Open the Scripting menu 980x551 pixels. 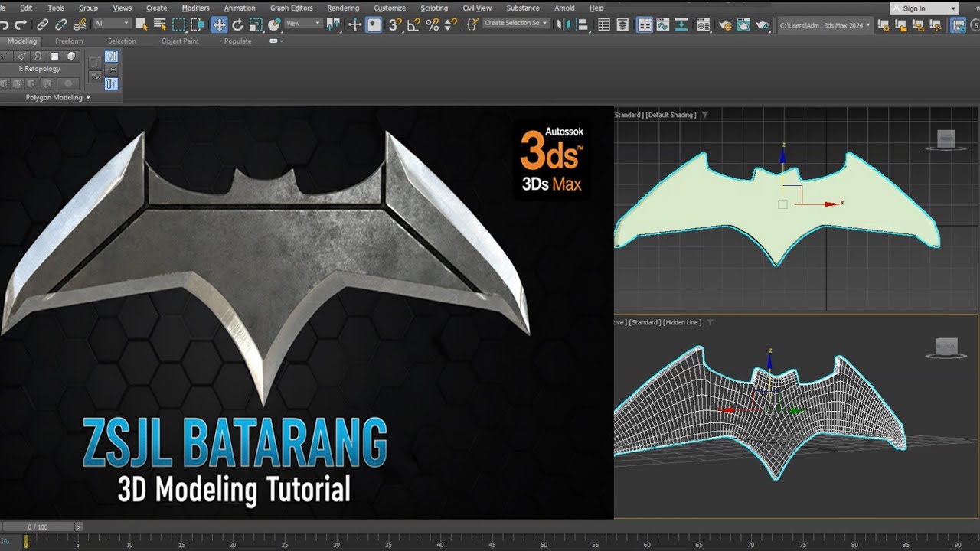434,8
